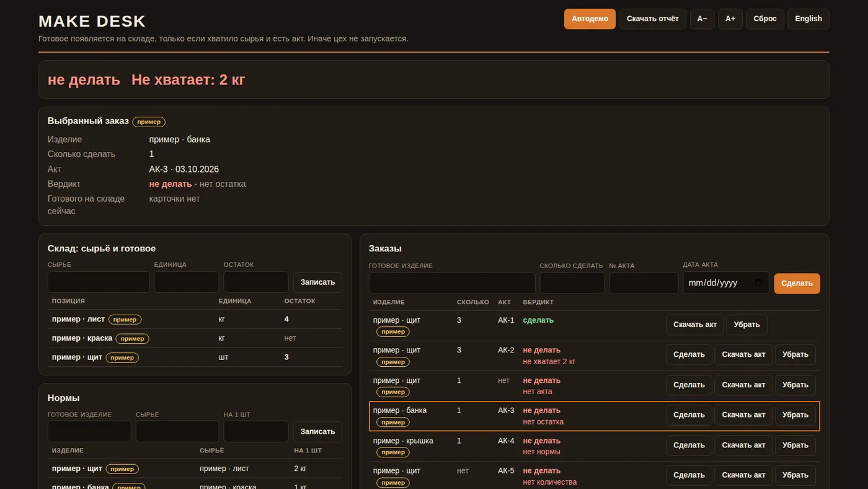Remove the банка order АК-3

pos(795,415)
